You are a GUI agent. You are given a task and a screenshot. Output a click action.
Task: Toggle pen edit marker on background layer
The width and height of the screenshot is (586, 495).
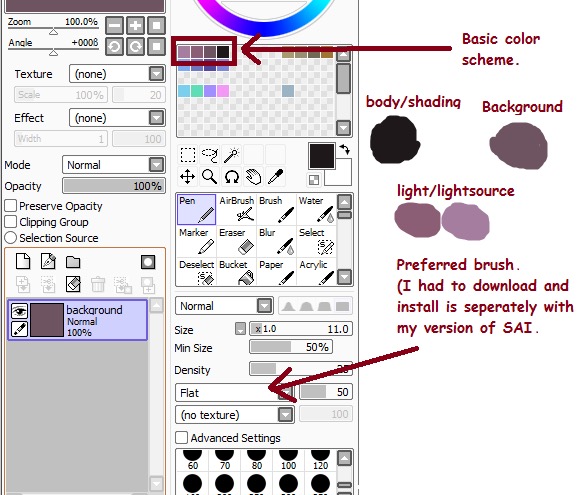coord(19,329)
